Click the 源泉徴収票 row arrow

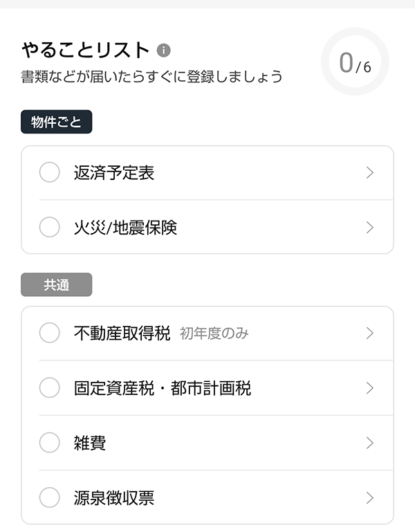point(369,497)
